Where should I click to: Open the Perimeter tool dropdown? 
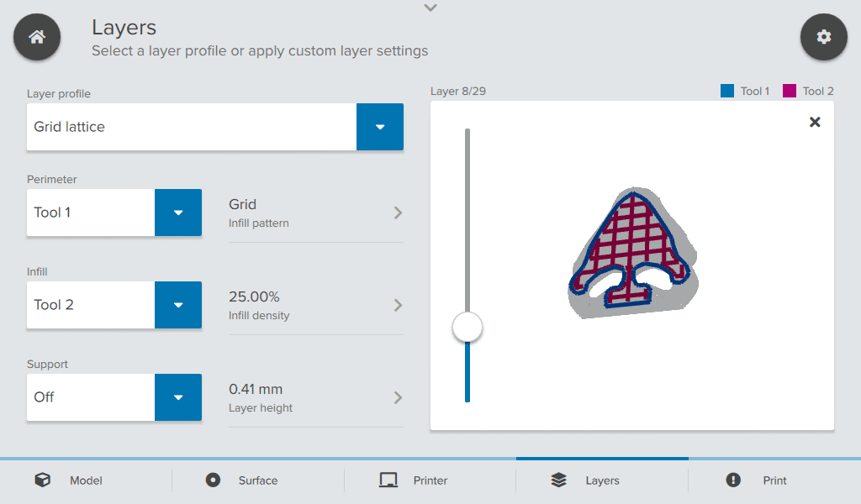[x=178, y=213]
